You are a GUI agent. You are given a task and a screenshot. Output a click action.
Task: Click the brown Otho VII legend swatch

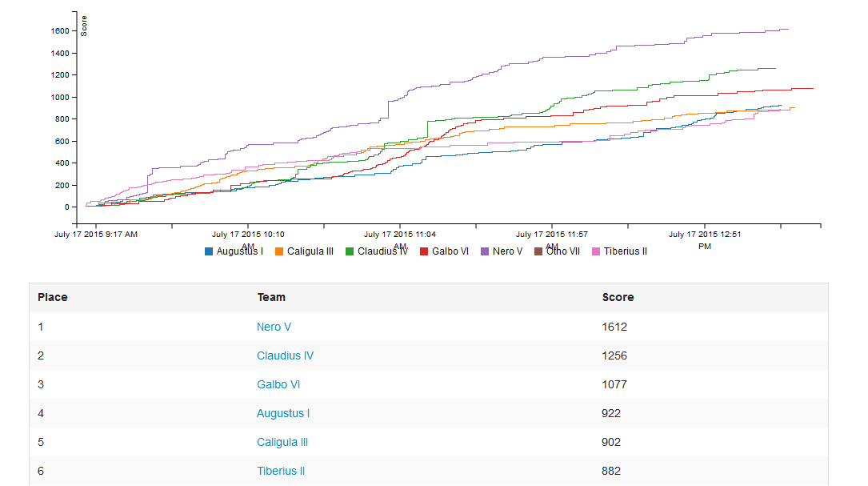538,251
